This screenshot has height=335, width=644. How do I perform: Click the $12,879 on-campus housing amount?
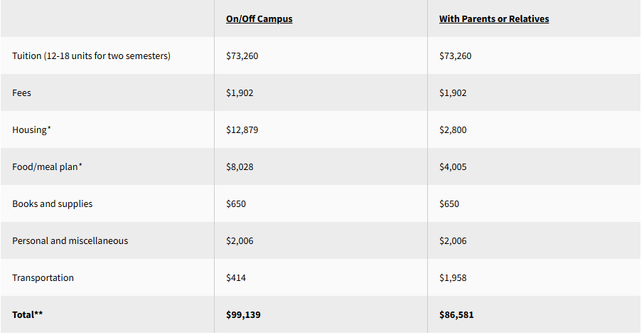(242, 130)
